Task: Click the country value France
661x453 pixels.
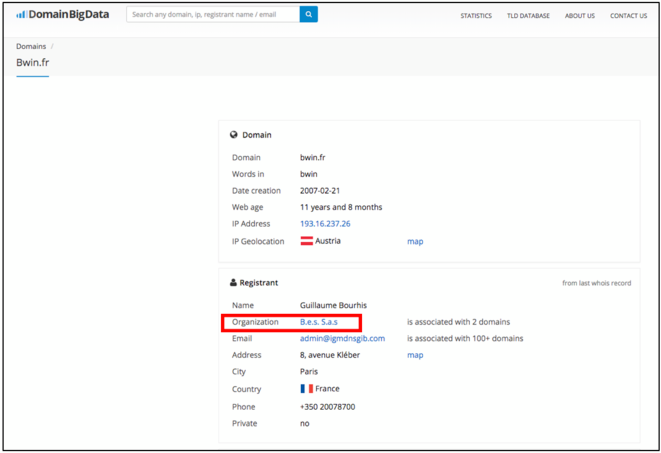Action: coord(327,389)
